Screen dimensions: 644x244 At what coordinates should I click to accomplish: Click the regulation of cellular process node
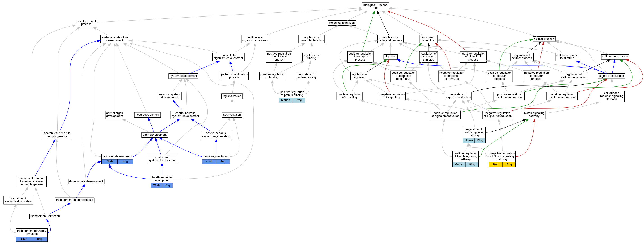coord(522,57)
